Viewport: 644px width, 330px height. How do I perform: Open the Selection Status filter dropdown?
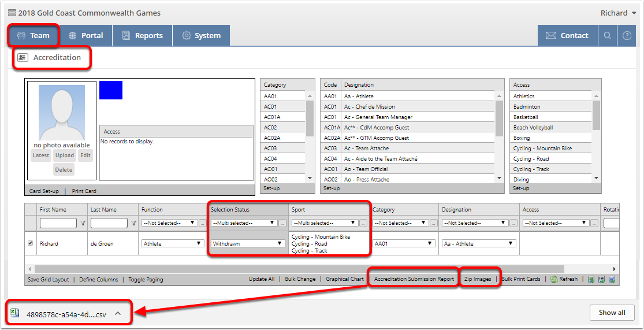tap(244, 223)
